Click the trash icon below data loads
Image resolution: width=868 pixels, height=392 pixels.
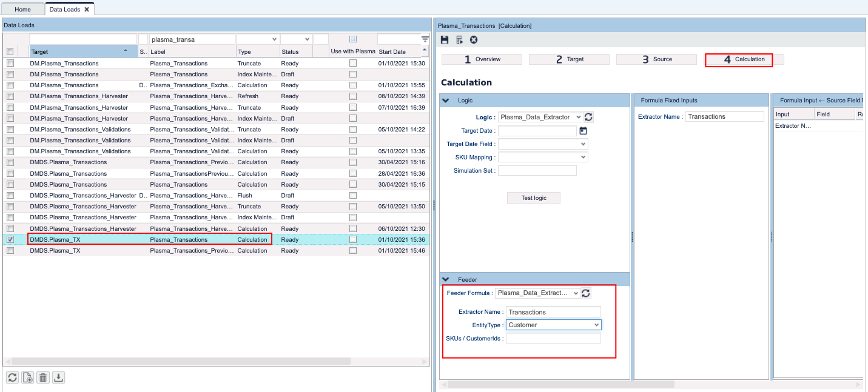(x=42, y=377)
